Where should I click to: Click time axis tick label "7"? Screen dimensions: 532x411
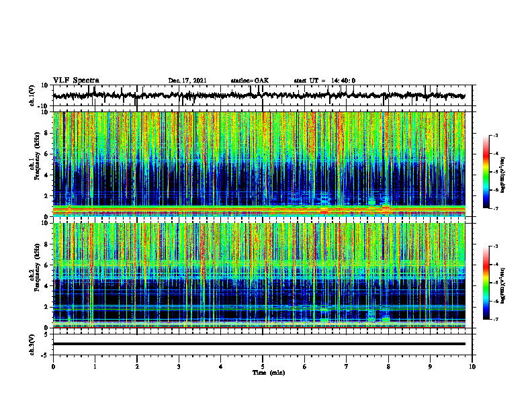[347, 367]
